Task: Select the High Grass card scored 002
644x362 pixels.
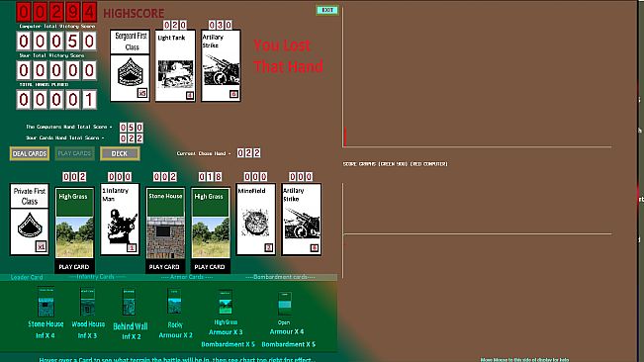Action: [x=74, y=223]
